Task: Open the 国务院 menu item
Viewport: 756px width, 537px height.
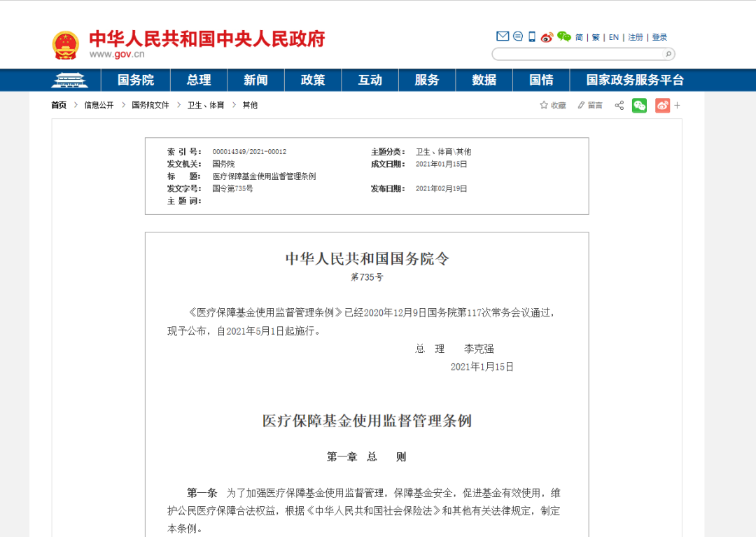Action: (134, 80)
